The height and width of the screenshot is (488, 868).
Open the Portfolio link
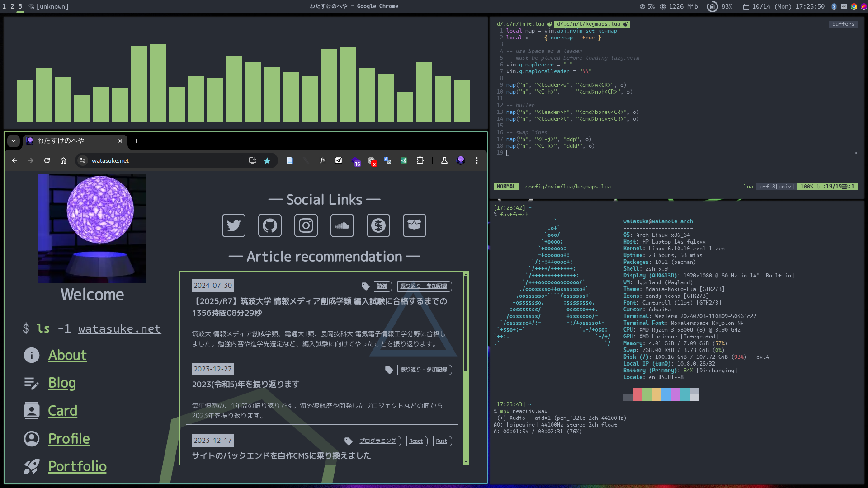77,466
